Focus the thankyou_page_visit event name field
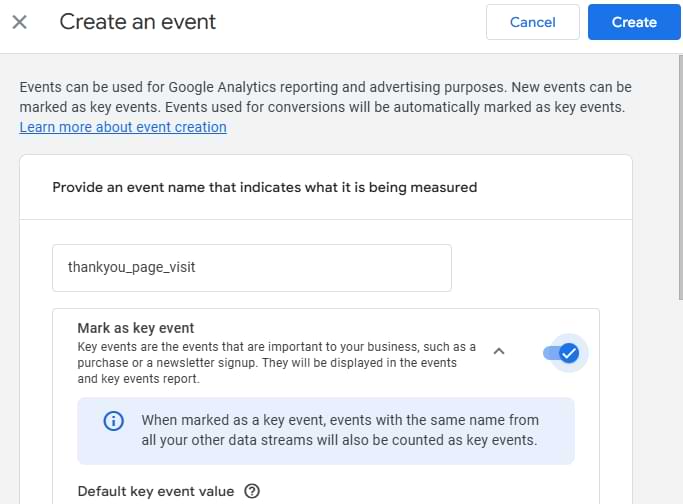Image resolution: width=683 pixels, height=504 pixels. click(252, 267)
